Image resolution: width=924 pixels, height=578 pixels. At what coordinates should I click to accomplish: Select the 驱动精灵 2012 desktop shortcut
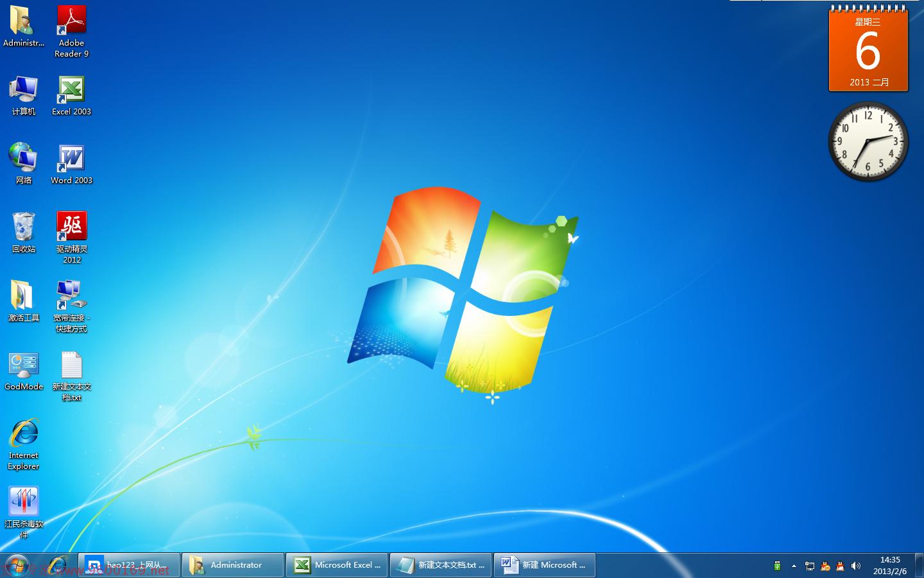(71, 238)
